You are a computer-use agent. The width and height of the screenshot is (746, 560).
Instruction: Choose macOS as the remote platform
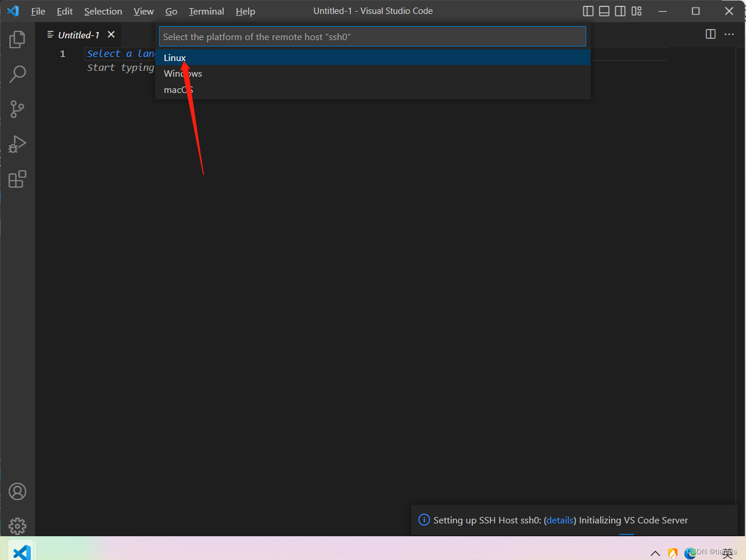[x=373, y=90]
